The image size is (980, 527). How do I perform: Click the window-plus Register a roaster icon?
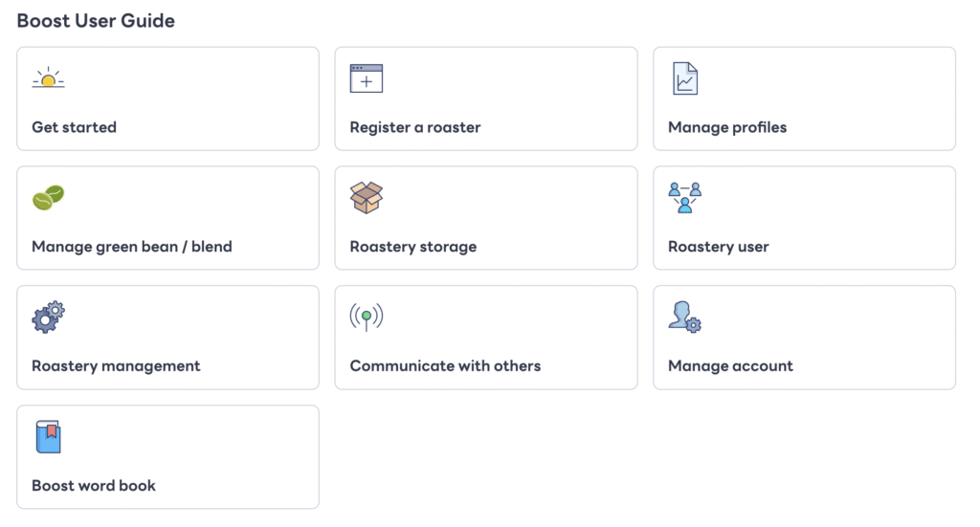367,78
